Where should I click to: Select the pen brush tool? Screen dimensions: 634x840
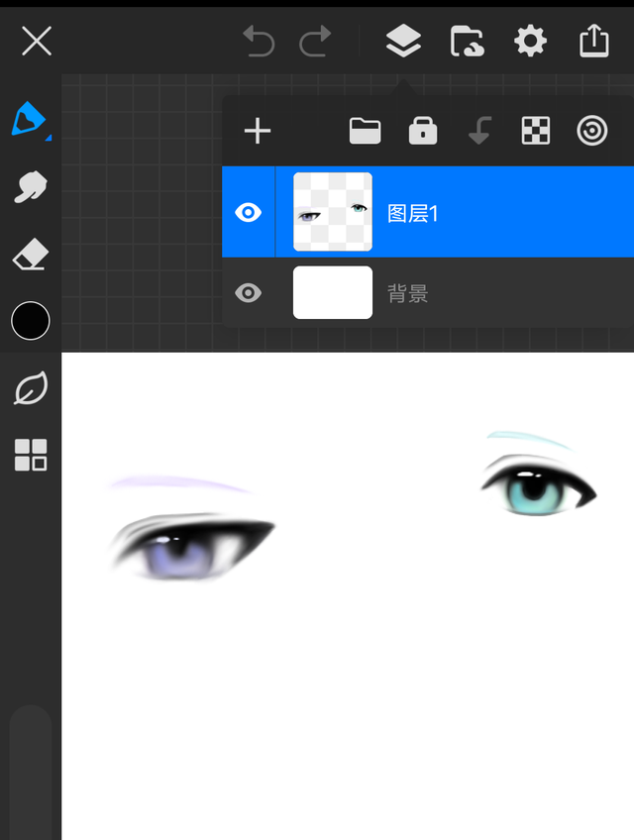[x=29, y=120]
